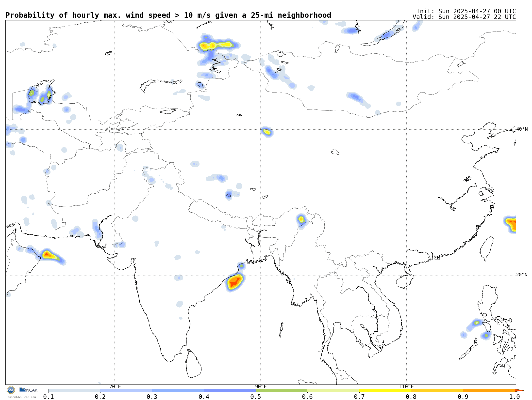Viewport: 532px width, 400px height.
Task: Click the 90°E longitude label
Action: (261, 386)
